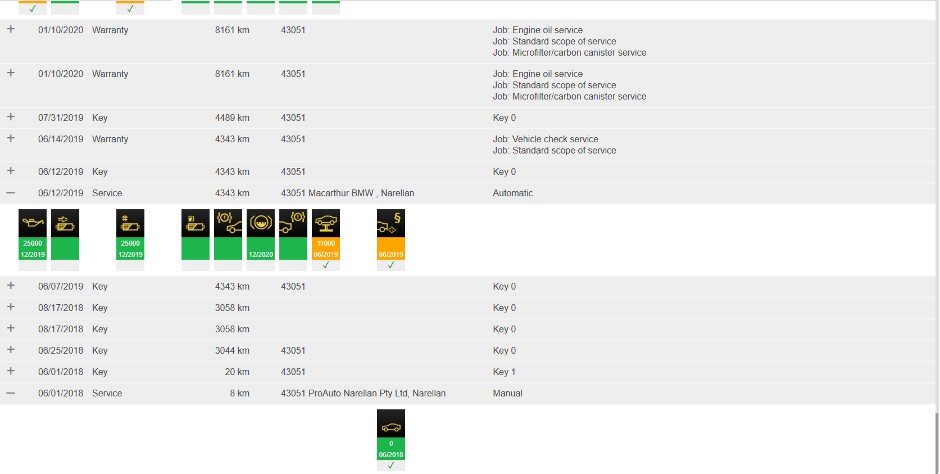The width and height of the screenshot is (940, 474).
Task: Open the vehicle check lift icon
Action: pyautogui.click(x=326, y=223)
